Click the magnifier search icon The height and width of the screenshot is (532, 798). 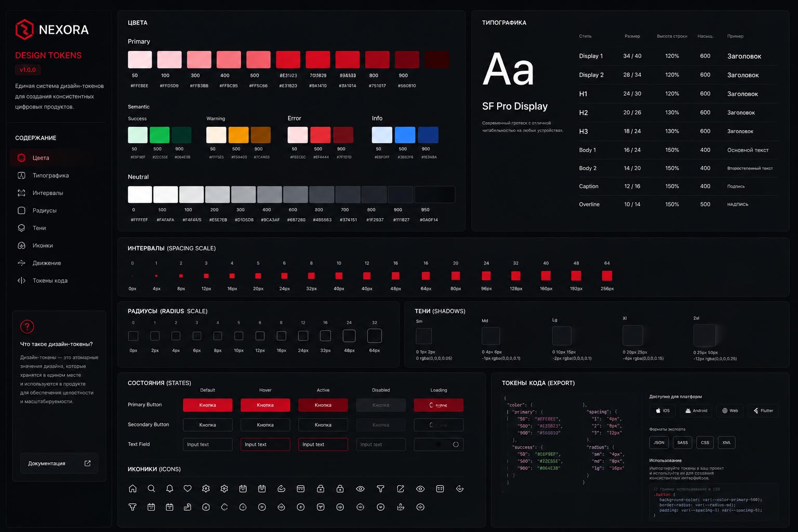(x=151, y=488)
